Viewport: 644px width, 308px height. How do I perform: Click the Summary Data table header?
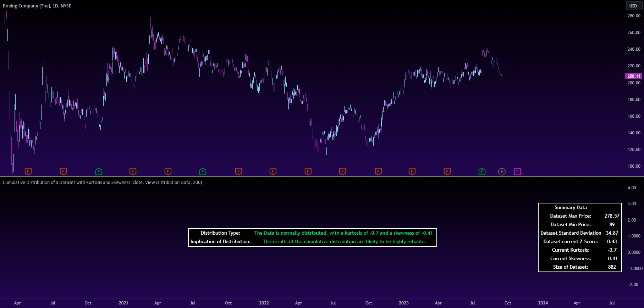coord(571,207)
